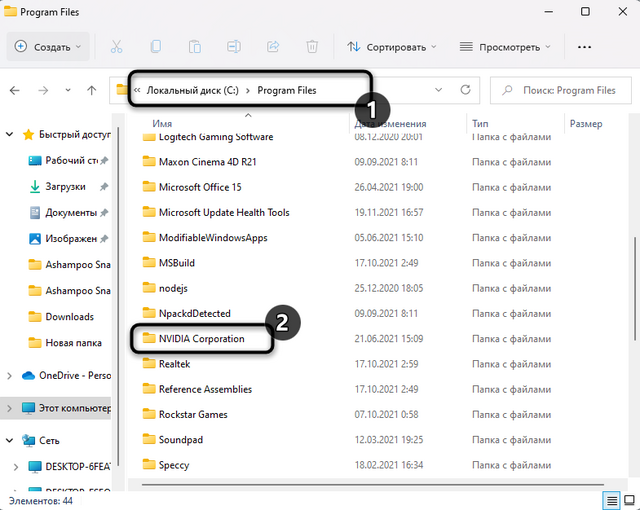Click the Soundpad folder icon
Screen dimensions: 640x510
149,439
